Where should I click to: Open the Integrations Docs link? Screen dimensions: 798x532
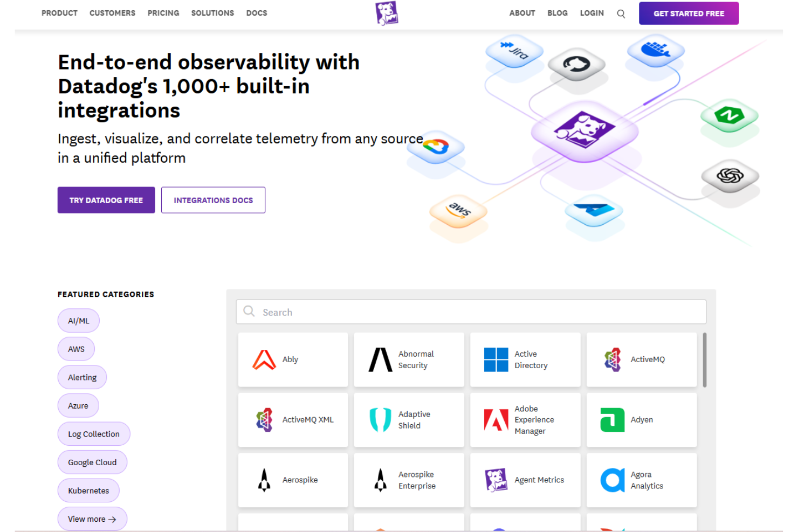213,200
